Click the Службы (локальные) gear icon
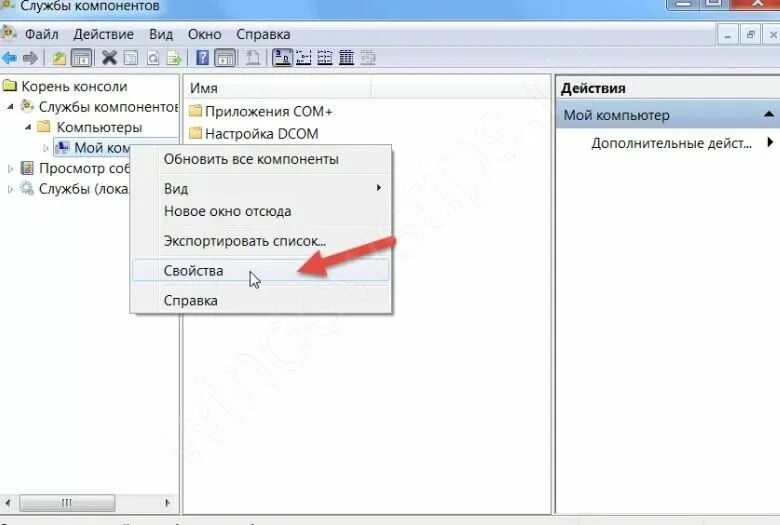The image size is (780, 525). [x=27, y=189]
